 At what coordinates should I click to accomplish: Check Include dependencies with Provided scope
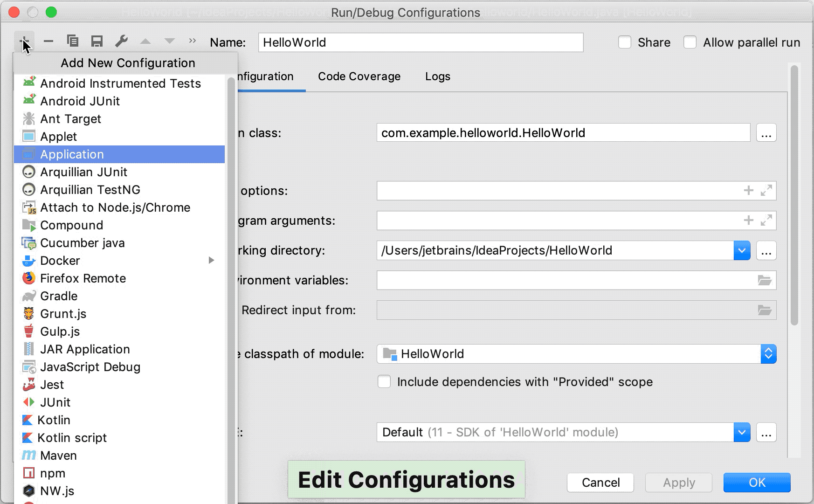pos(384,382)
